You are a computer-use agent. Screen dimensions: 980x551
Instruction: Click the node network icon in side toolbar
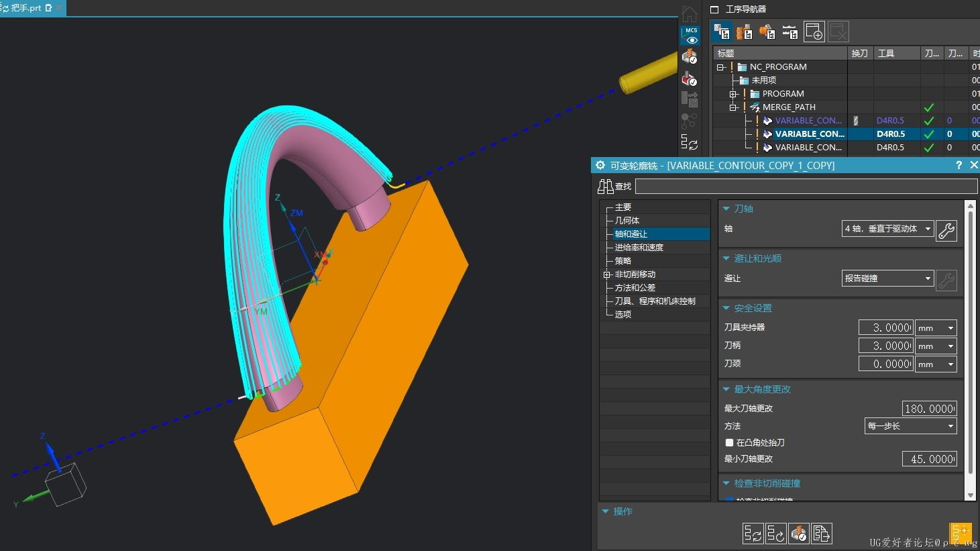pos(690,121)
